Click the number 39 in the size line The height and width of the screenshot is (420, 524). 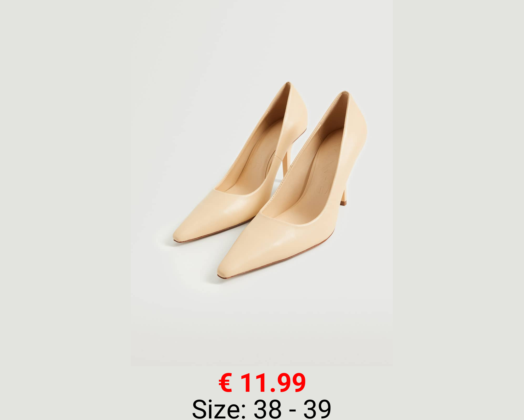tap(317, 409)
